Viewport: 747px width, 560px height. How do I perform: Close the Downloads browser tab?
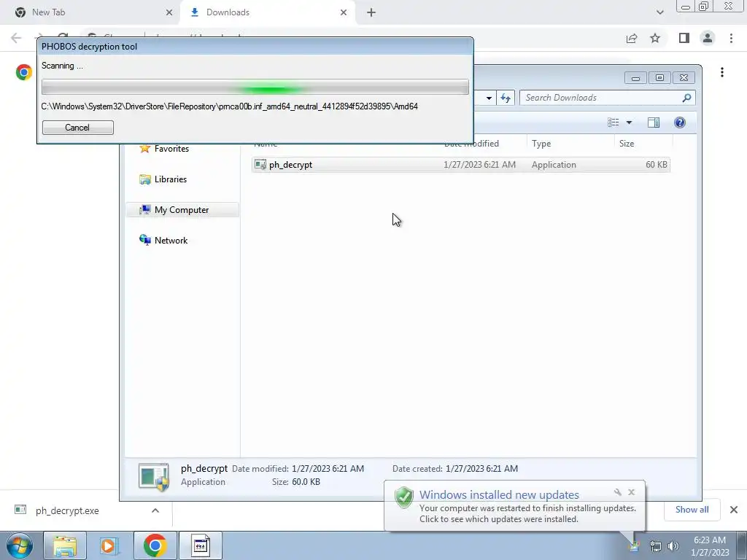pyautogui.click(x=344, y=12)
